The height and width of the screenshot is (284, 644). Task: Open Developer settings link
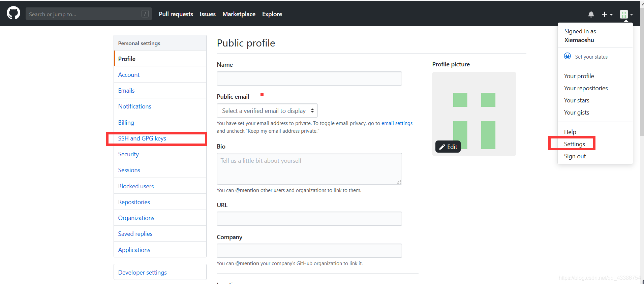pyautogui.click(x=160, y=272)
